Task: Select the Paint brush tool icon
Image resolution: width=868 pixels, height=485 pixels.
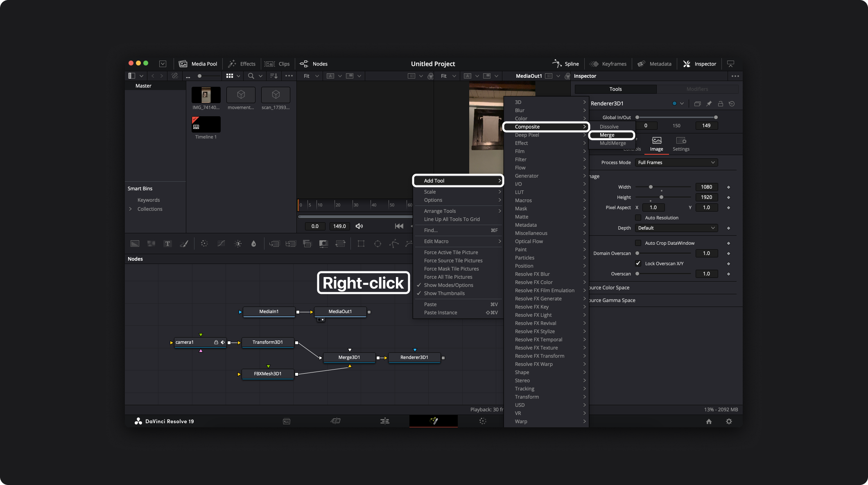Action: (x=184, y=244)
